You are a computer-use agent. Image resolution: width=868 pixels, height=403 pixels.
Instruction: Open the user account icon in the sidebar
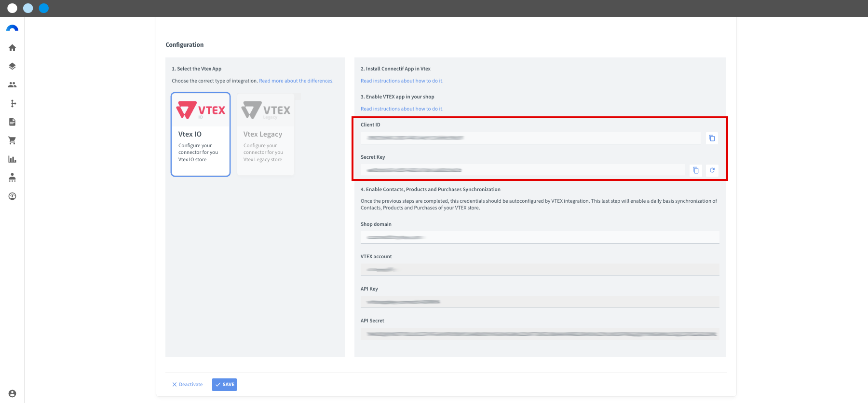[13, 394]
